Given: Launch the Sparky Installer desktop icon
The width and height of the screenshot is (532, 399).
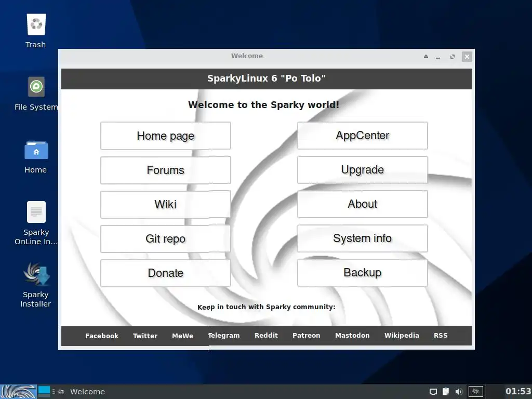Looking at the screenshot, I should [x=36, y=274].
